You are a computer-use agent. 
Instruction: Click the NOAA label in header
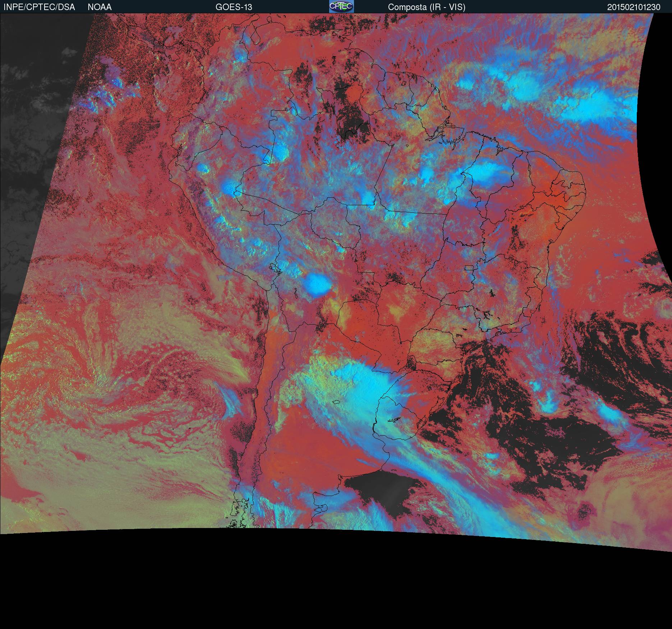(100, 7)
